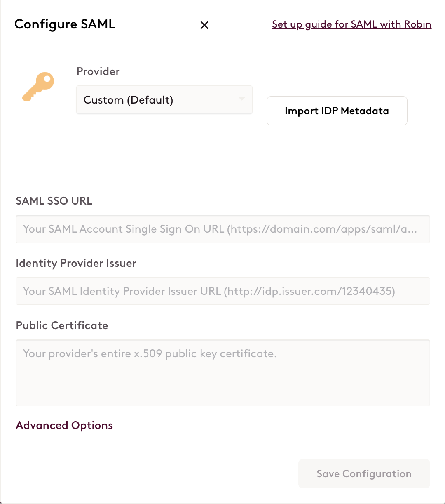Click into the Public Certificate text area
Screen dimensions: 445x504
coord(223,373)
